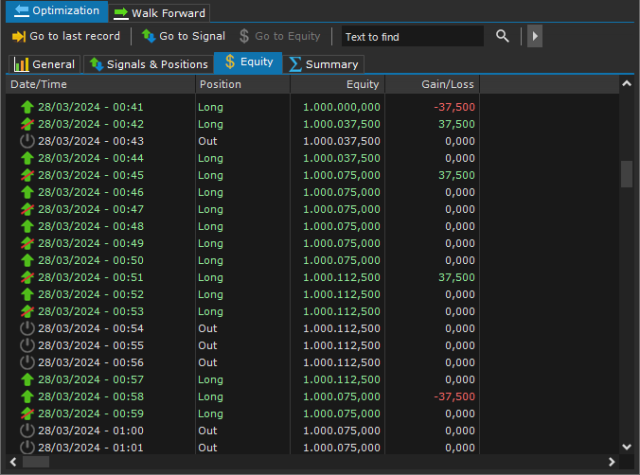Click the crossed arrow icon at 00:53
This screenshot has width=640, height=475.
click(x=27, y=311)
